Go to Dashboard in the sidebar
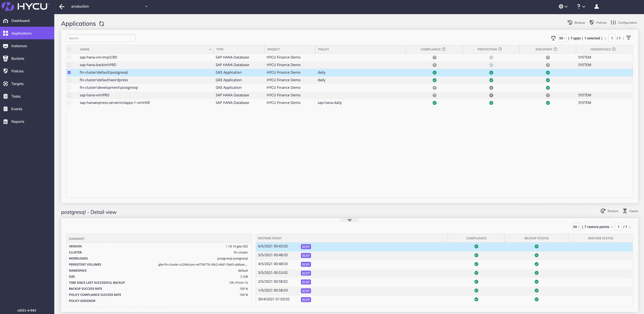Viewport: 644px width, 314px height. [x=27, y=21]
